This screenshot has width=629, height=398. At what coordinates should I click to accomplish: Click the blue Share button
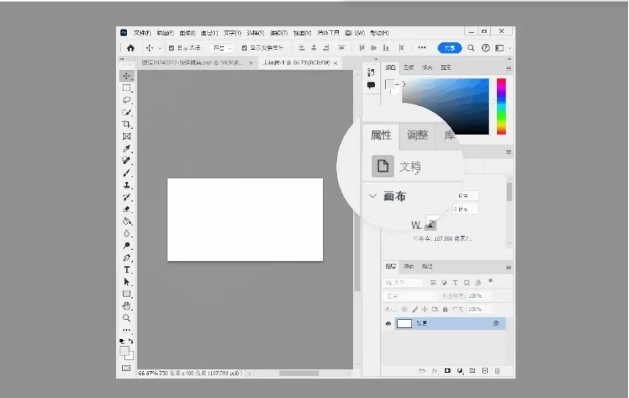pyautogui.click(x=449, y=48)
